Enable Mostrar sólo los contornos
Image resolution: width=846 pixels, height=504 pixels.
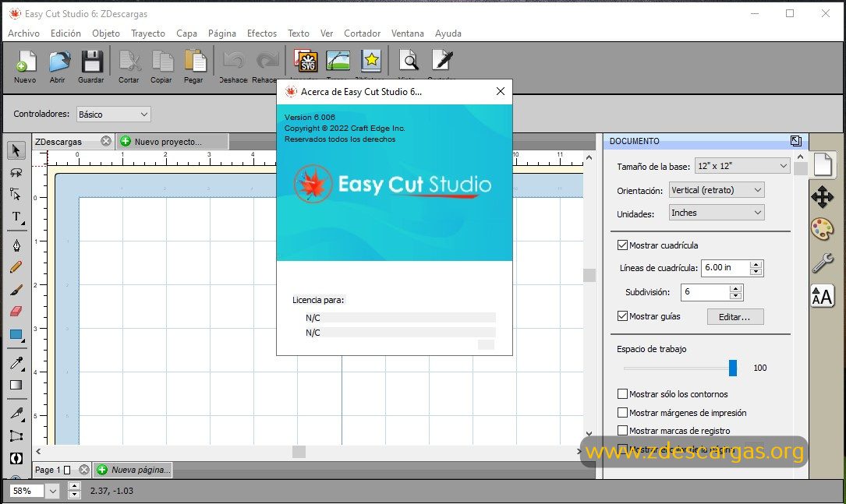point(623,394)
